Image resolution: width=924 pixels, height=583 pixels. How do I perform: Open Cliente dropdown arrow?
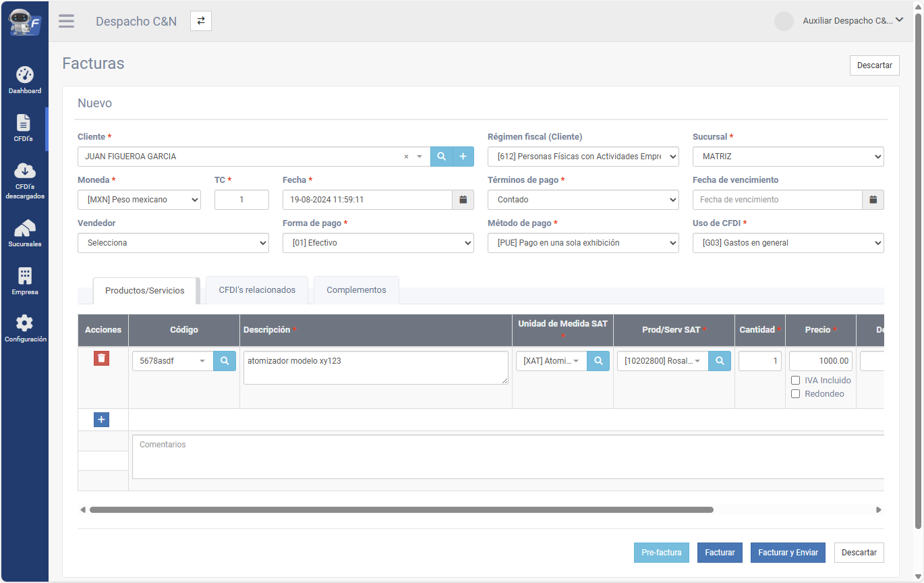tap(420, 157)
